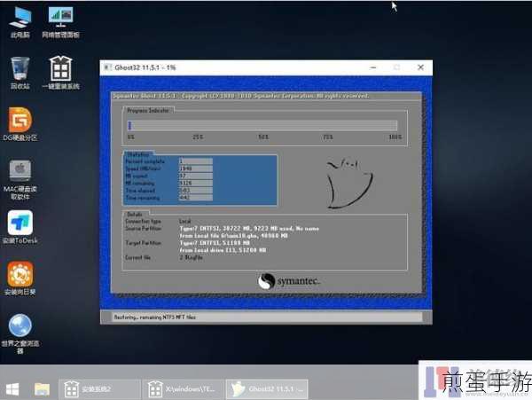532x400 pixels.
Task: Launch the 安装ToDesk desktop icon
Action: 20,227
